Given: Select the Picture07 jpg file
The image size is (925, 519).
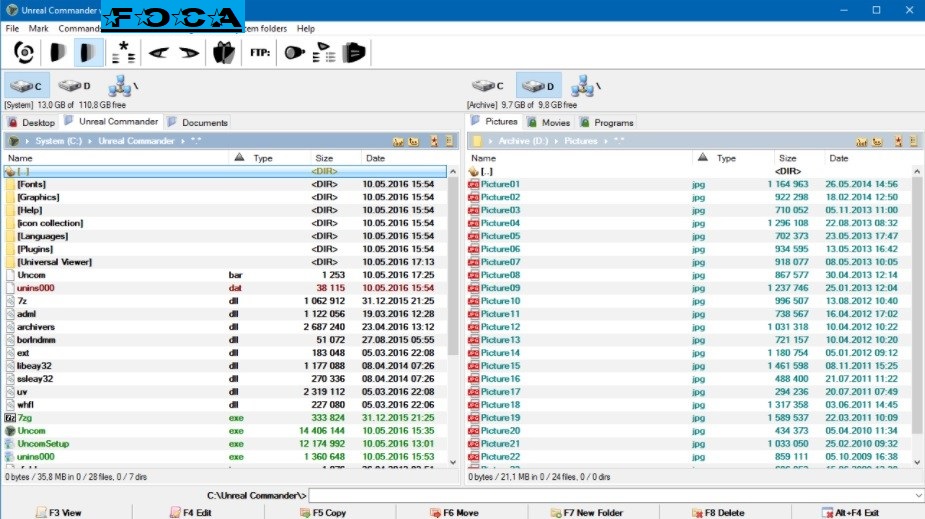Looking at the screenshot, I should point(689,262).
